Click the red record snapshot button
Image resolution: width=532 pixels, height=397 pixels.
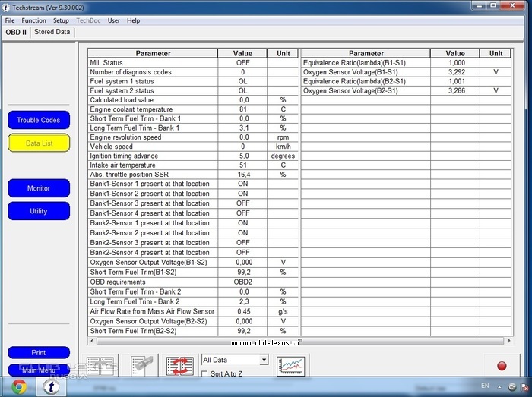[x=502, y=365]
